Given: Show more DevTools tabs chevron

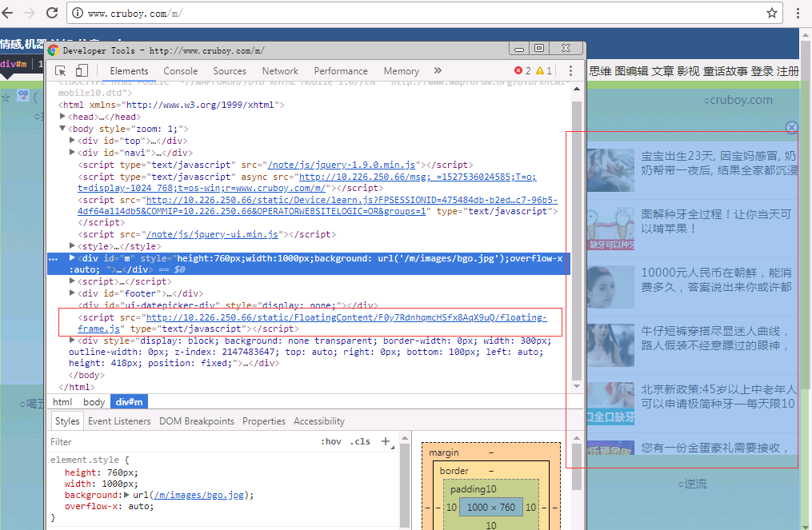Looking at the screenshot, I should pos(438,70).
